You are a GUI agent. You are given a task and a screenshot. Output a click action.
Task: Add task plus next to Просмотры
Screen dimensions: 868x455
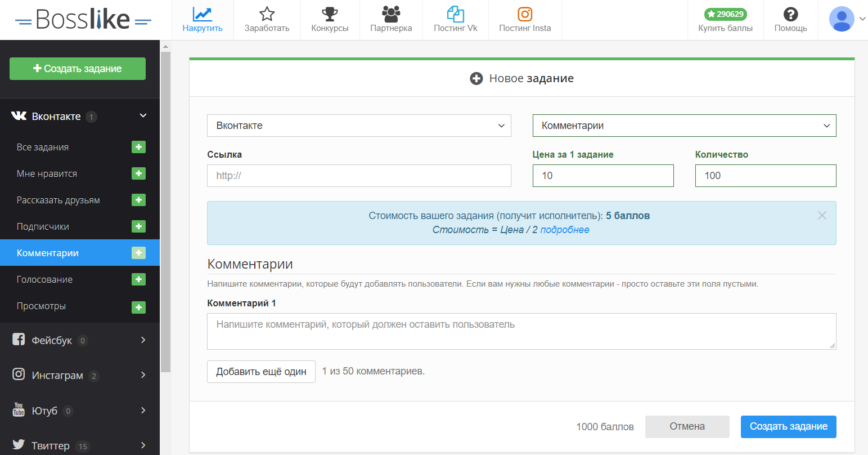tap(138, 307)
